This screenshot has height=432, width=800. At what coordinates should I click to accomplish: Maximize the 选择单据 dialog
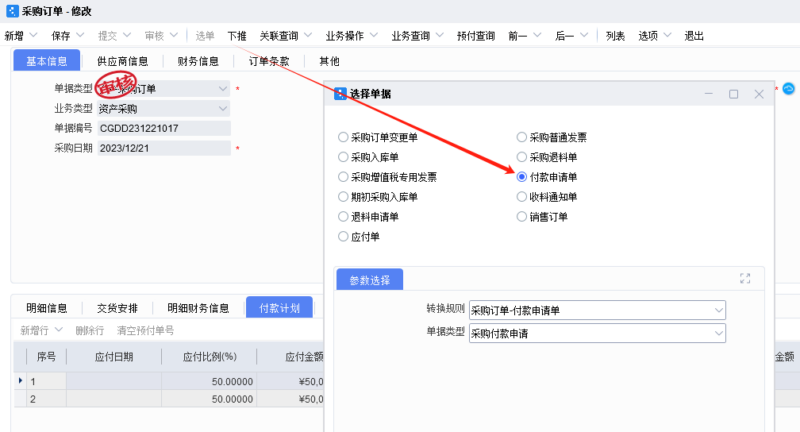click(x=734, y=94)
